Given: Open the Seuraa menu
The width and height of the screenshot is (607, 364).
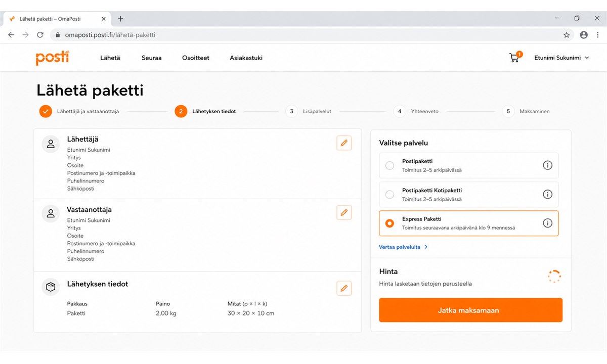Looking at the screenshot, I should [151, 58].
